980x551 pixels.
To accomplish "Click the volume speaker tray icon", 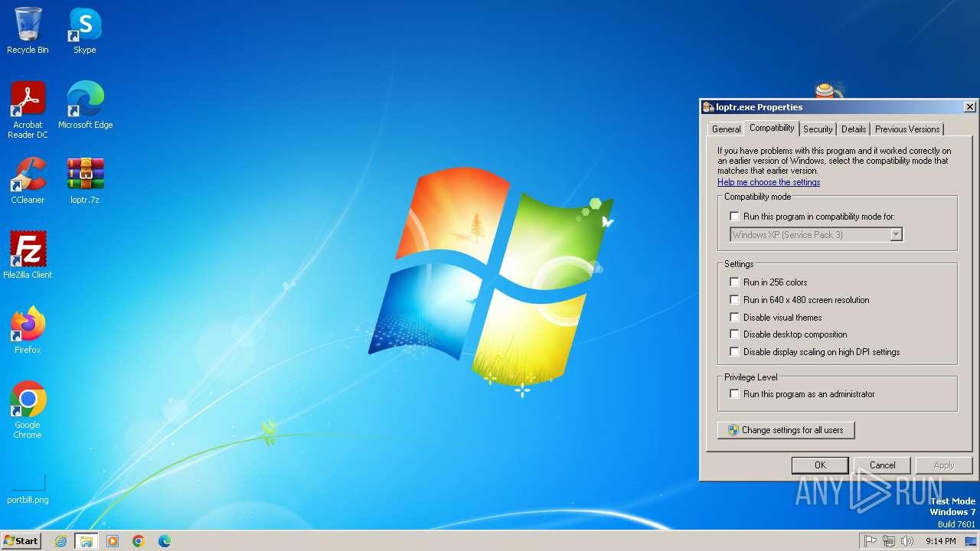I will (x=907, y=541).
